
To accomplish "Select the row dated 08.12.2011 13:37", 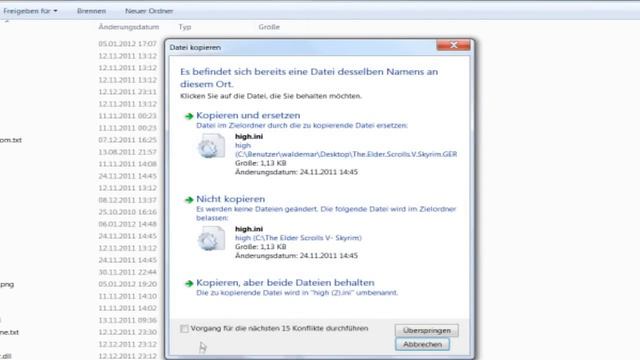I will [127, 200].
